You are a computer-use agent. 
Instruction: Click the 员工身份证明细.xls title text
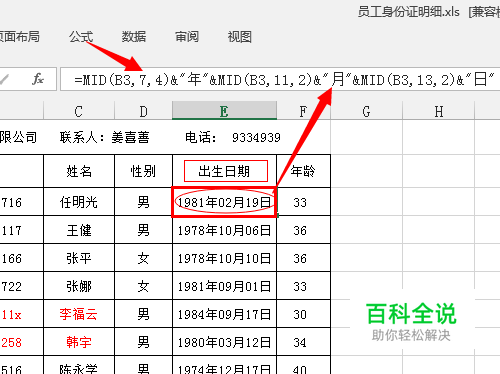coord(408,12)
